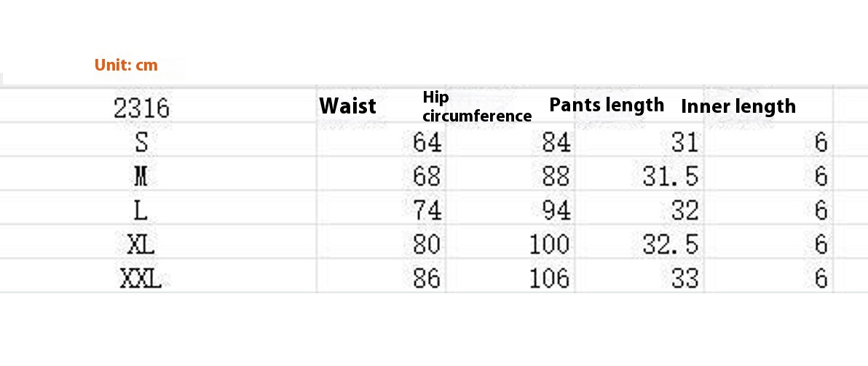
Task: Select pants length 32.5 cell
Action: (671, 245)
